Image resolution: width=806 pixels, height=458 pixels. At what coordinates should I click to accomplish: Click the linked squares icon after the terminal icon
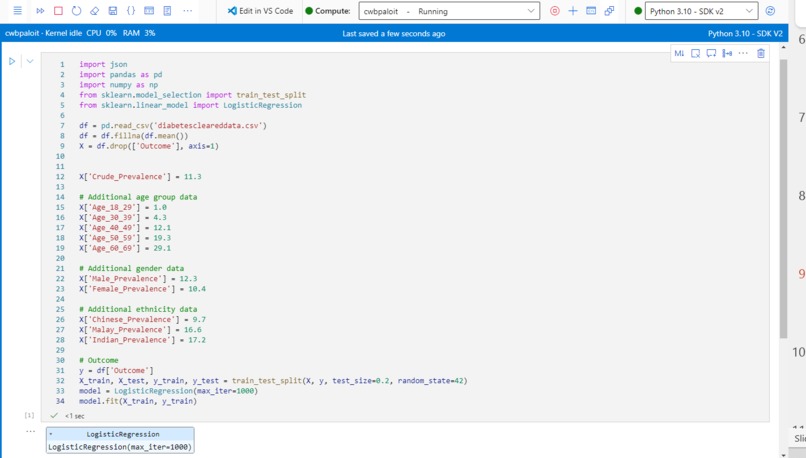pyautogui.click(x=609, y=11)
